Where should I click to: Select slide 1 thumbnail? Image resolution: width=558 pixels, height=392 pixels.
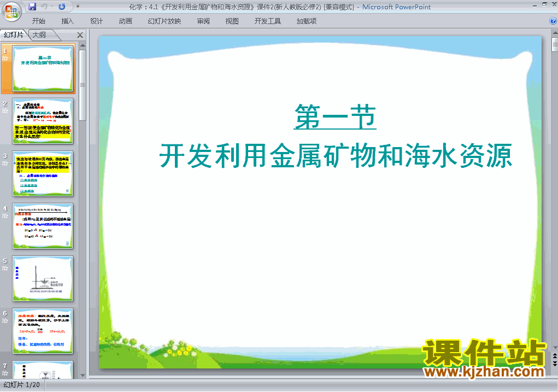point(43,68)
